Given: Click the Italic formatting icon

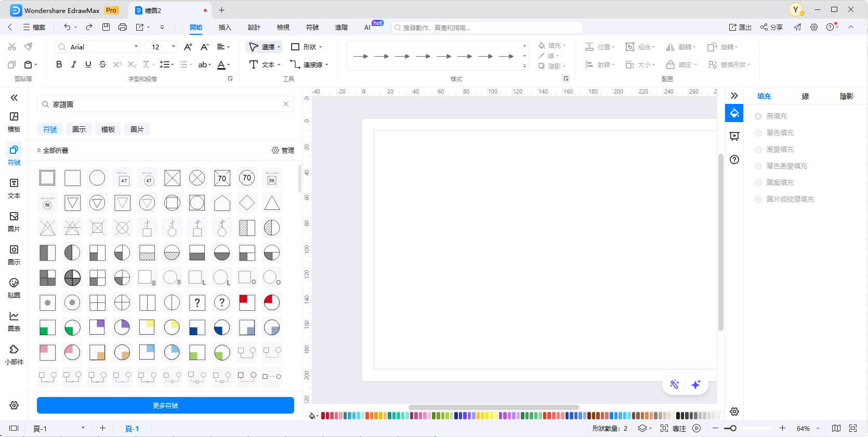Looking at the screenshot, I should [x=73, y=64].
